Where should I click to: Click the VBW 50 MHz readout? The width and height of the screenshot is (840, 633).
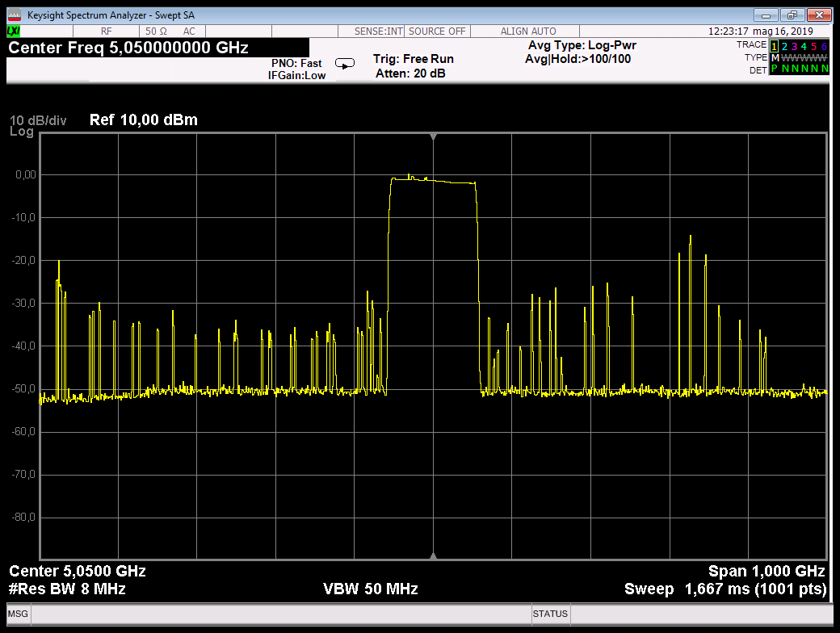pyautogui.click(x=371, y=589)
